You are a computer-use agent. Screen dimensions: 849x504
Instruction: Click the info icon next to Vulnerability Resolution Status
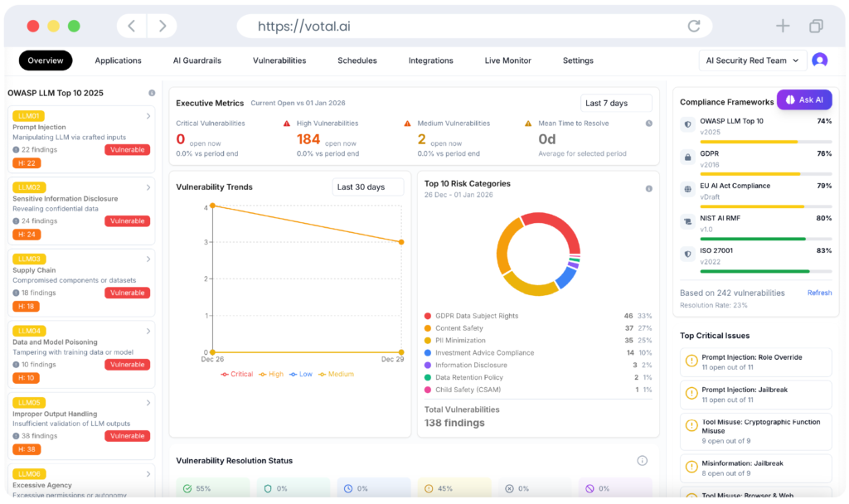642,460
